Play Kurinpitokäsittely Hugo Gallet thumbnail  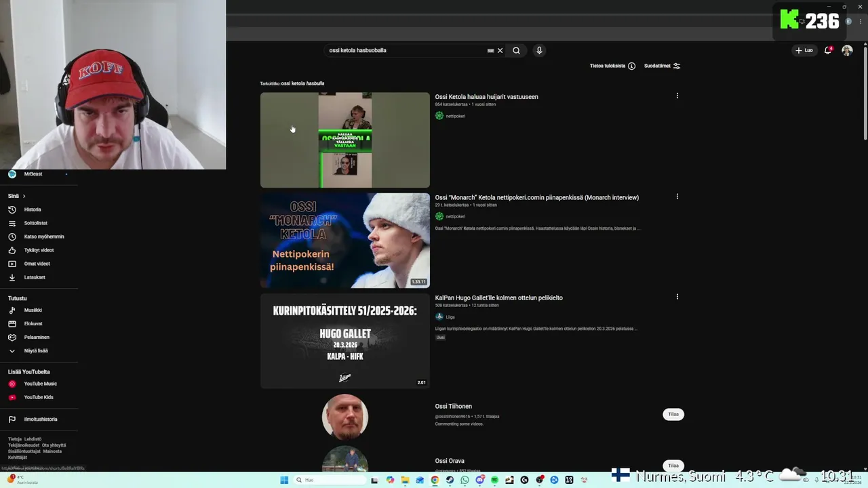click(x=345, y=341)
